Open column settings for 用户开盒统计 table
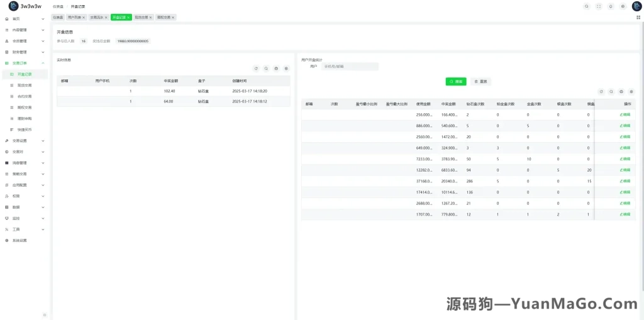This screenshot has height=320, width=644. [631, 92]
